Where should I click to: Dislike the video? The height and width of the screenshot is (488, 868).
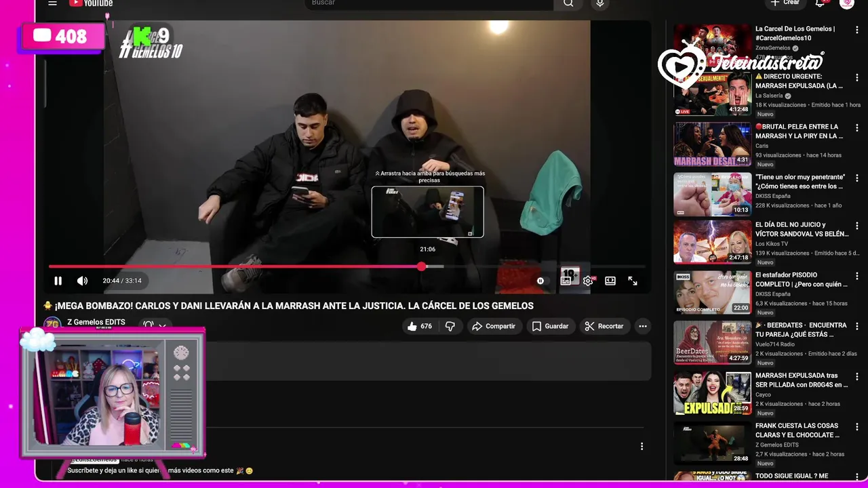point(450,326)
